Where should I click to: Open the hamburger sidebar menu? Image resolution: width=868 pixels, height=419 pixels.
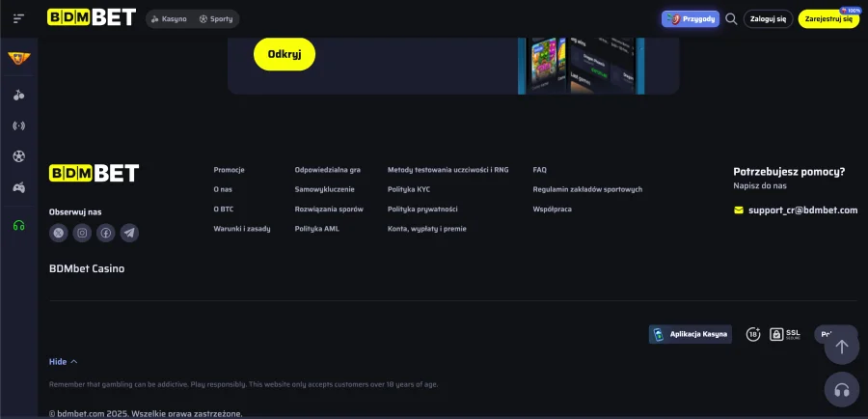tap(19, 19)
